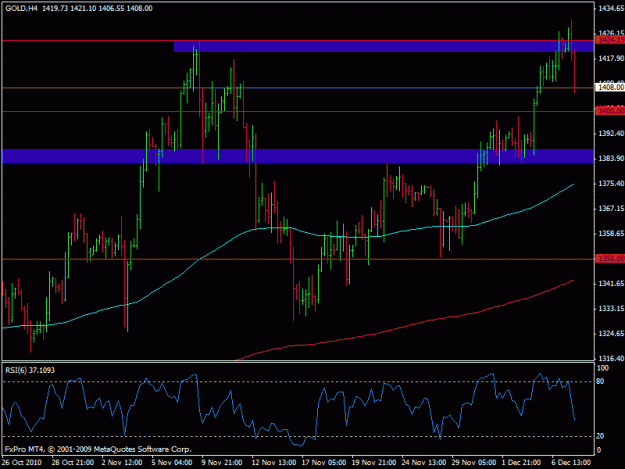Click the 1358.65 price axis value

[x=611, y=233]
